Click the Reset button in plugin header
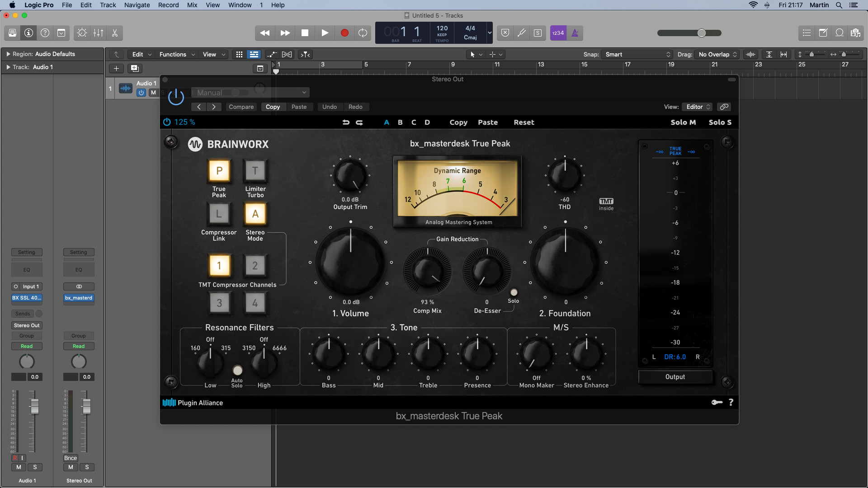Image resolution: width=868 pixels, height=488 pixels. point(524,122)
